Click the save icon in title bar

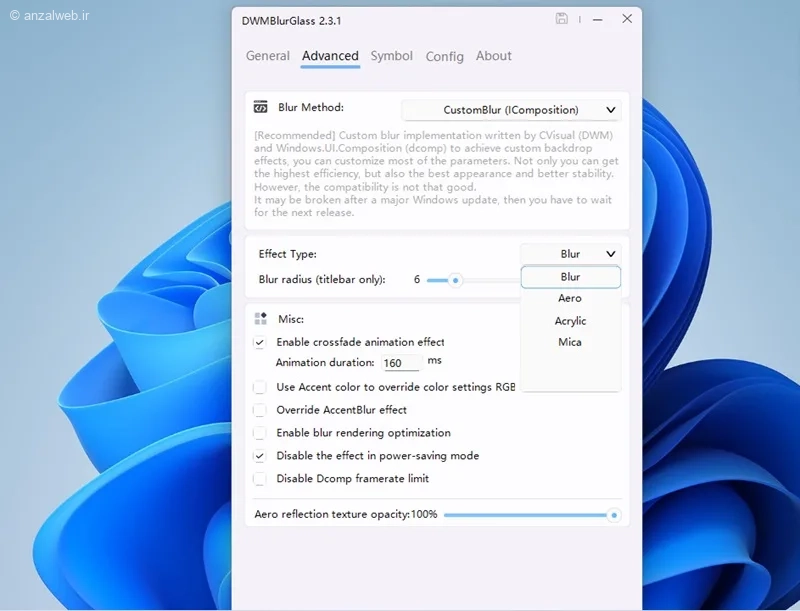point(562,19)
